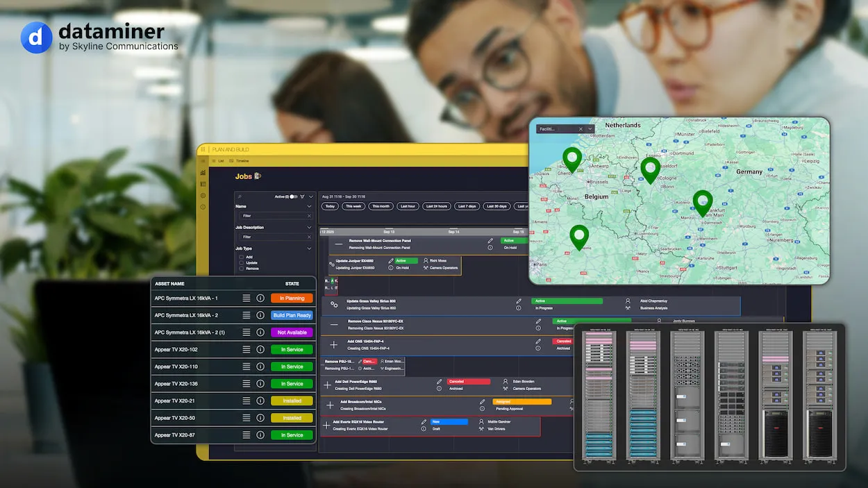
Task: Select the settings gear icon in the sidebar
Action: pos(203,196)
